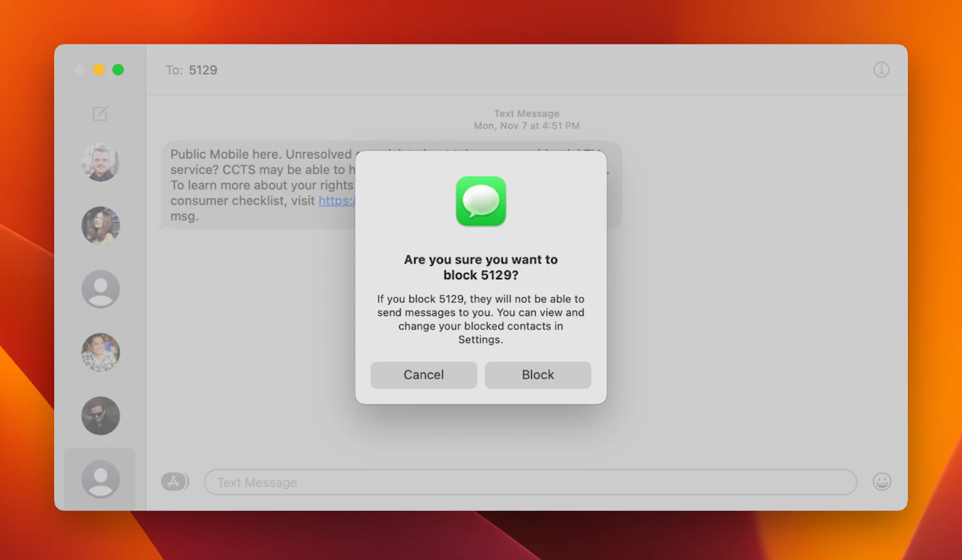
Task: Click the conversation info icon
Action: click(x=881, y=70)
